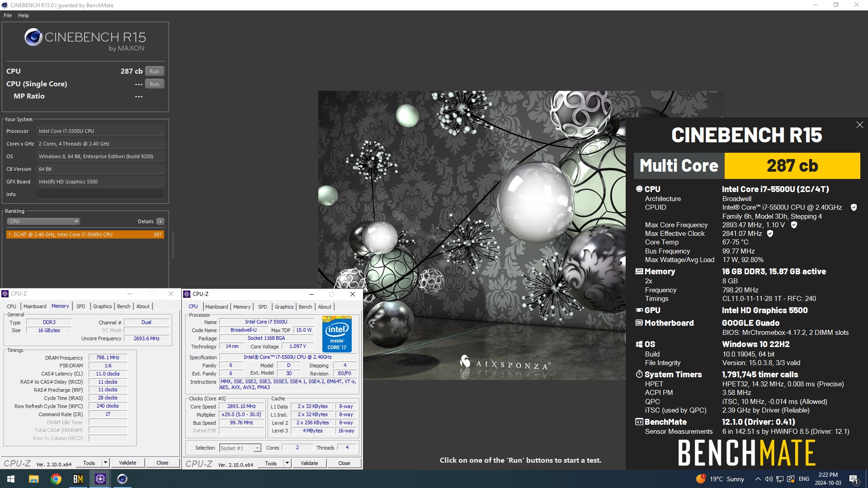This screenshot has height=488, width=868.
Task: Open Bench tab in left CPU-Z window
Action: click(x=124, y=306)
